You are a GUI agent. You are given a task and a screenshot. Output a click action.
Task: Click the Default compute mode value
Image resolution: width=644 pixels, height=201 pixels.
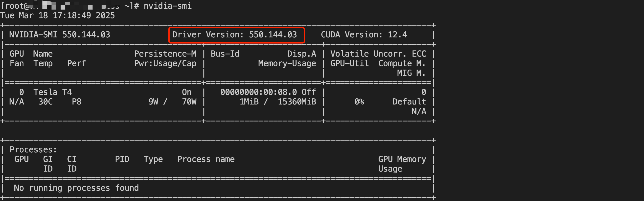click(x=409, y=102)
